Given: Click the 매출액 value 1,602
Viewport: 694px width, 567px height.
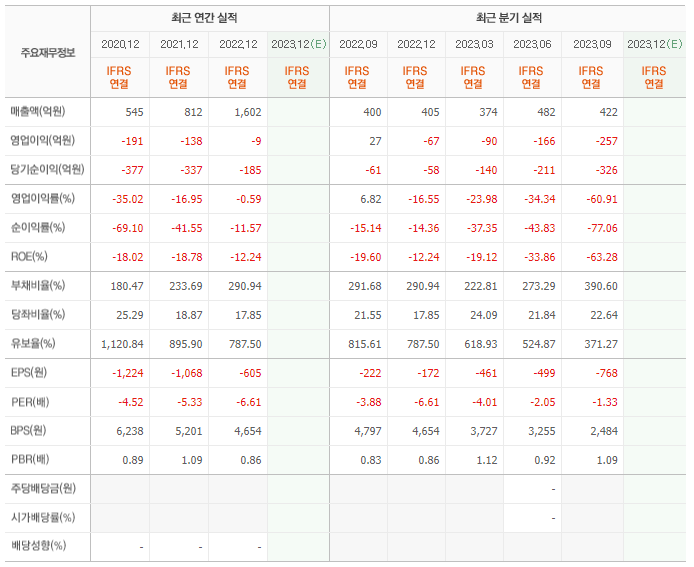Looking at the screenshot, I should 248,112.
